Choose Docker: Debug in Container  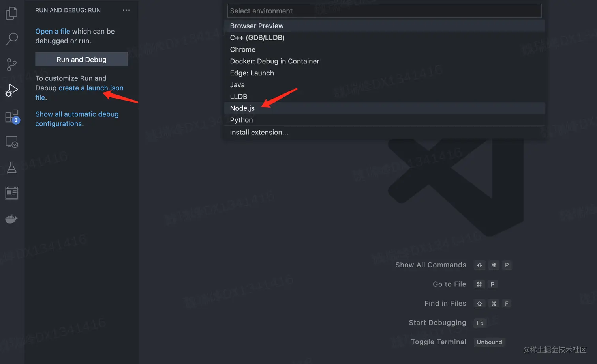point(384,61)
